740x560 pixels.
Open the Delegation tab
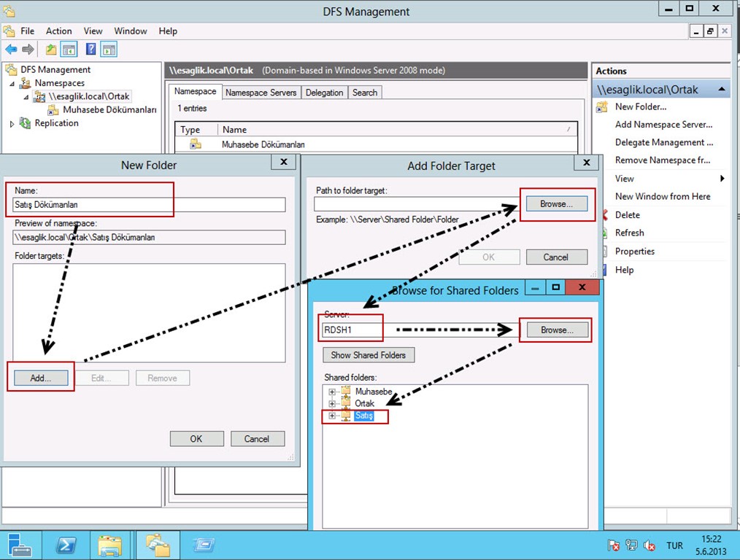point(324,93)
